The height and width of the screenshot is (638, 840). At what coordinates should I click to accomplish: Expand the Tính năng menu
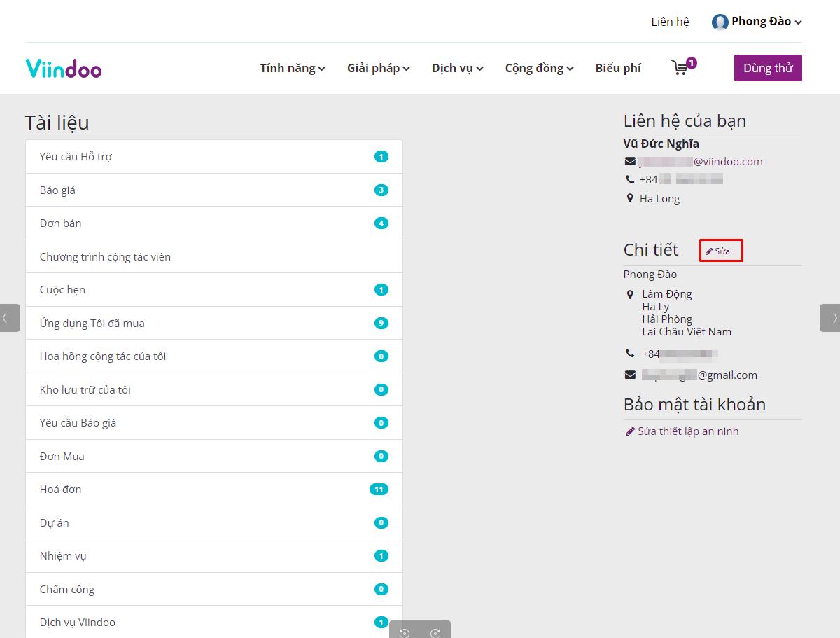[293, 68]
